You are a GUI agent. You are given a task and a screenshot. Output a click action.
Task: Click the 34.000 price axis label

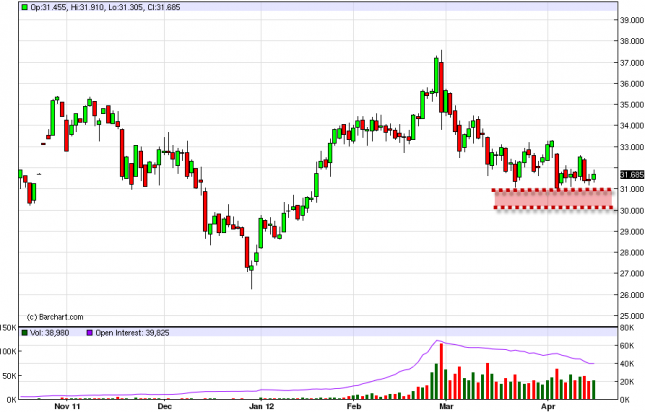(x=631, y=125)
